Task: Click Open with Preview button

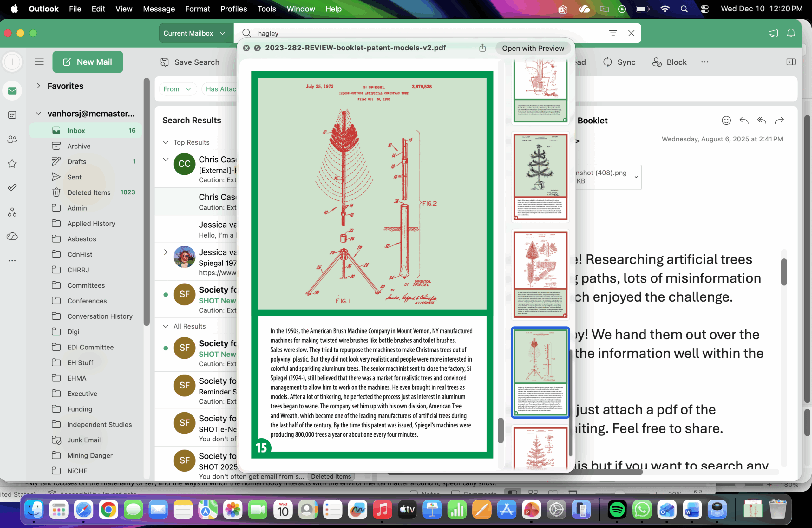Action: 533,48
